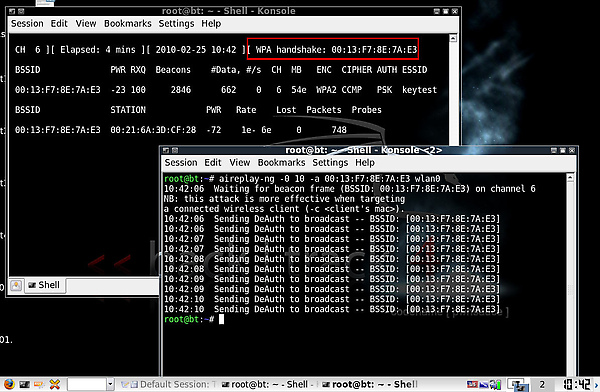Open Settings menu in Konsole <2> window

click(330, 163)
